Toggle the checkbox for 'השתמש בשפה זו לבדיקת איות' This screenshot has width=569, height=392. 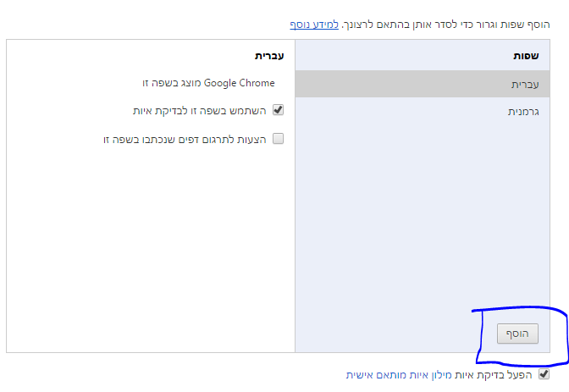tap(278, 110)
